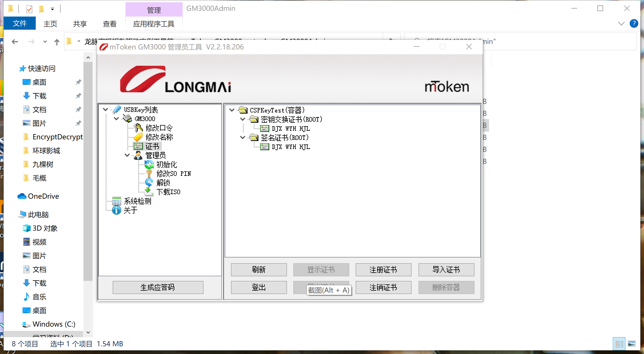This screenshot has width=644, height=354.
Task: Click the 修改口令 keys icon
Action: [138, 128]
